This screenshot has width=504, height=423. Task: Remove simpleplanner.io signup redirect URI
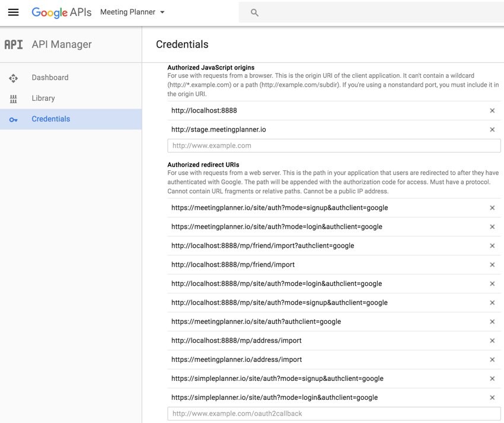[x=492, y=379]
